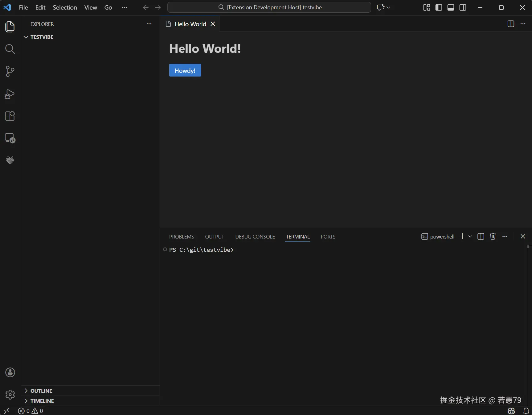Click the terminal prompt line PS C:\git\testvibe>
Image resolution: width=532 pixels, height=415 pixels.
[x=201, y=250]
